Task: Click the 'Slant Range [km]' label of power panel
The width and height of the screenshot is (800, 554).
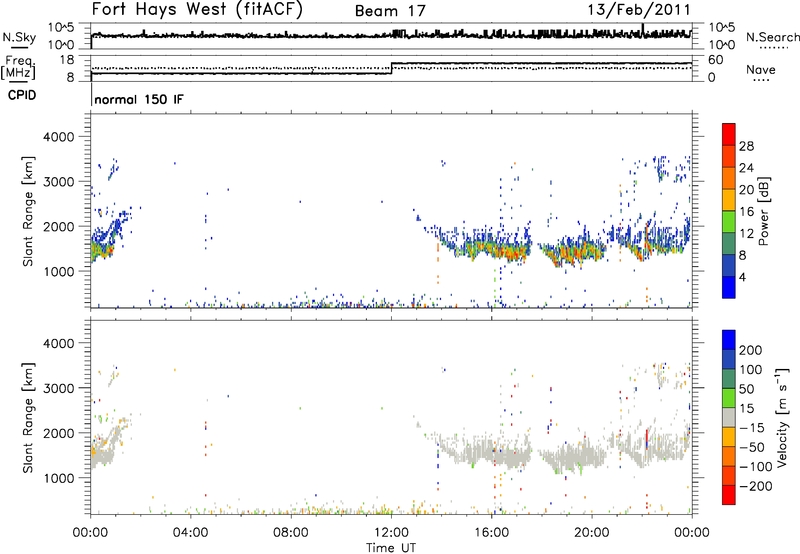Action: (x=28, y=211)
